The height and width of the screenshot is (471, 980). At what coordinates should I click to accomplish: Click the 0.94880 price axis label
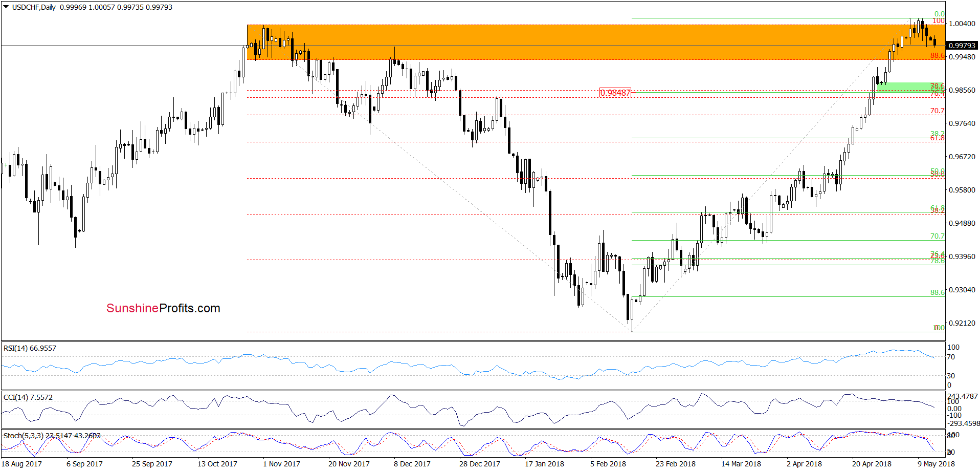[x=962, y=223]
